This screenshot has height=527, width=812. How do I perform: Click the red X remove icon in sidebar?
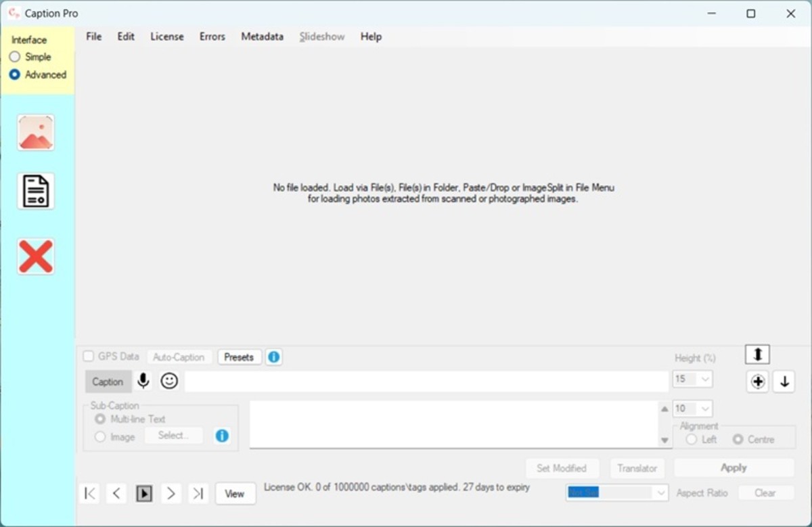pyautogui.click(x=35, y=256)
